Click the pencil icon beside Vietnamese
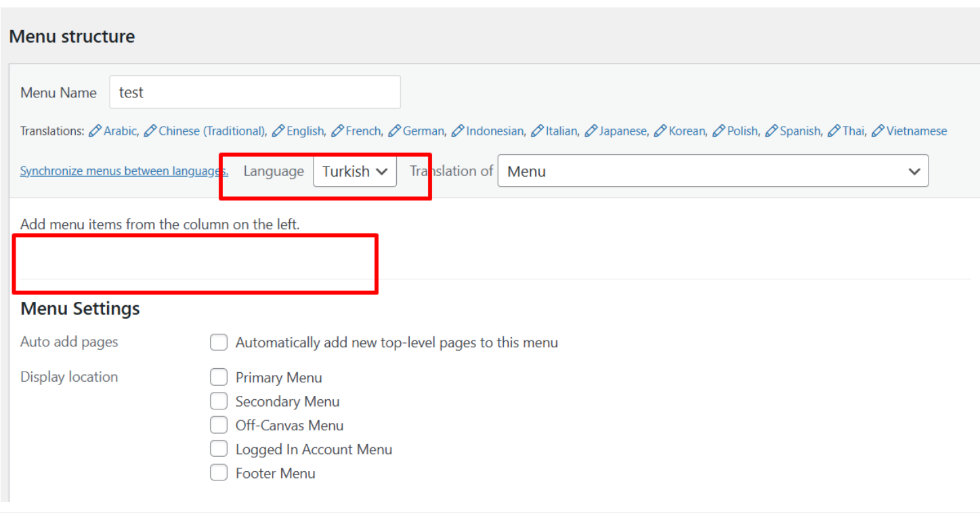The height and width of the screenshot is (513, 980). (878, 131)
